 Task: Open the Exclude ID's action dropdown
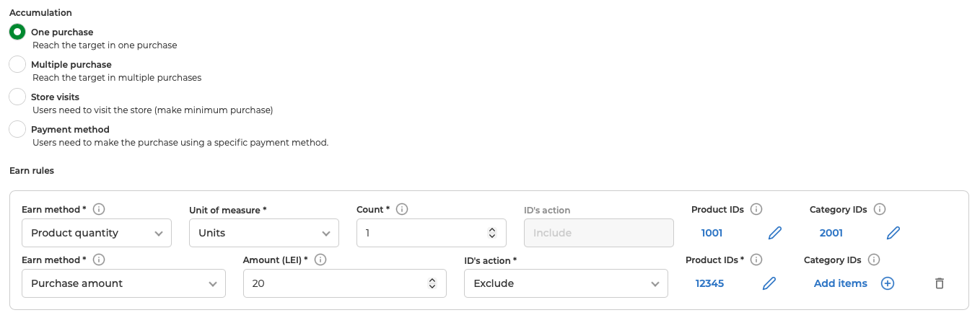tap(566, 283)
